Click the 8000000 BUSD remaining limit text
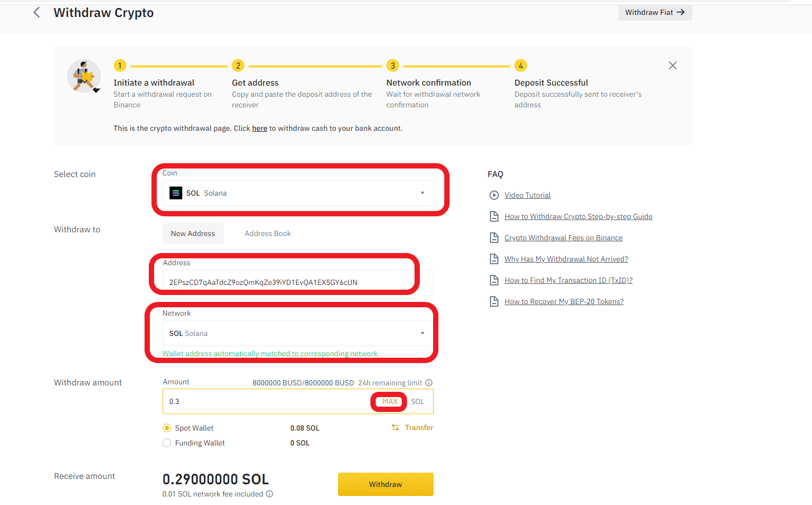The width and height of the screenshot is (812, 505). tap(303, 383)
